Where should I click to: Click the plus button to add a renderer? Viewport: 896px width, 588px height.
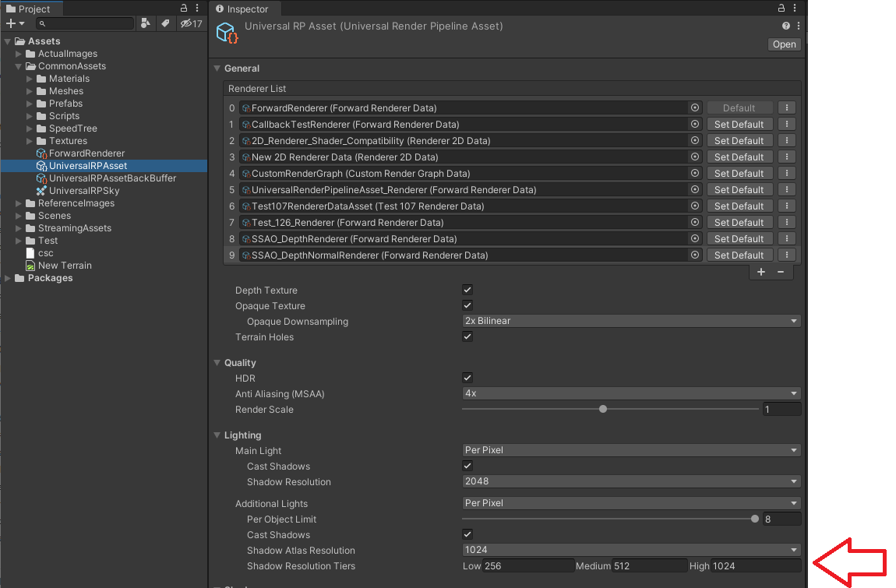(x=761, y=272)
